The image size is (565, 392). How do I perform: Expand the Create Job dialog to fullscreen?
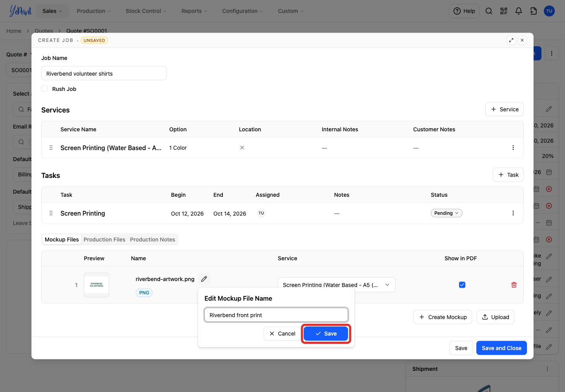coord(511,40)
